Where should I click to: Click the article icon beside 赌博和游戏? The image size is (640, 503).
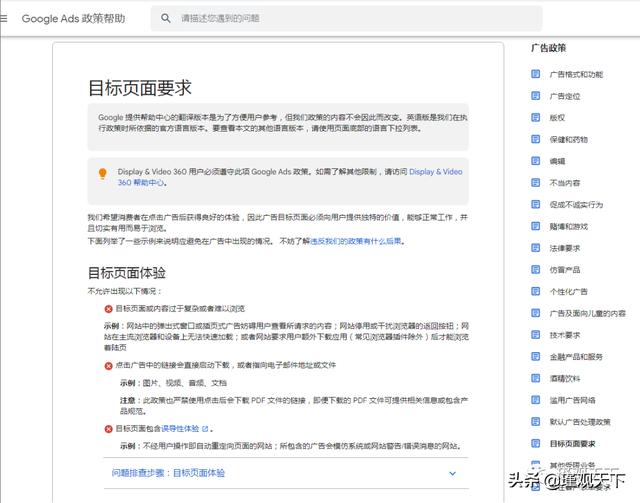pos(536,226)
